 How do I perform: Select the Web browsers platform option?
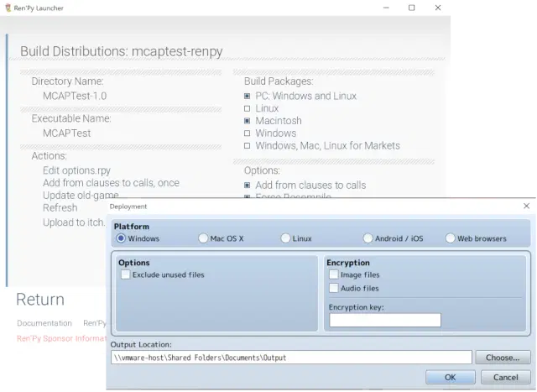pos(451,238)
